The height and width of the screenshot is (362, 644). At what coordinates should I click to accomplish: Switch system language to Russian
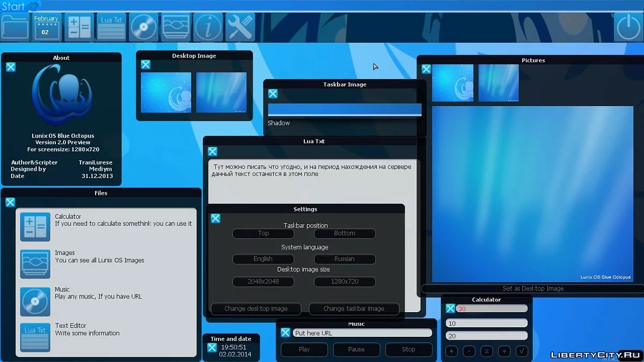pos(345,259)
